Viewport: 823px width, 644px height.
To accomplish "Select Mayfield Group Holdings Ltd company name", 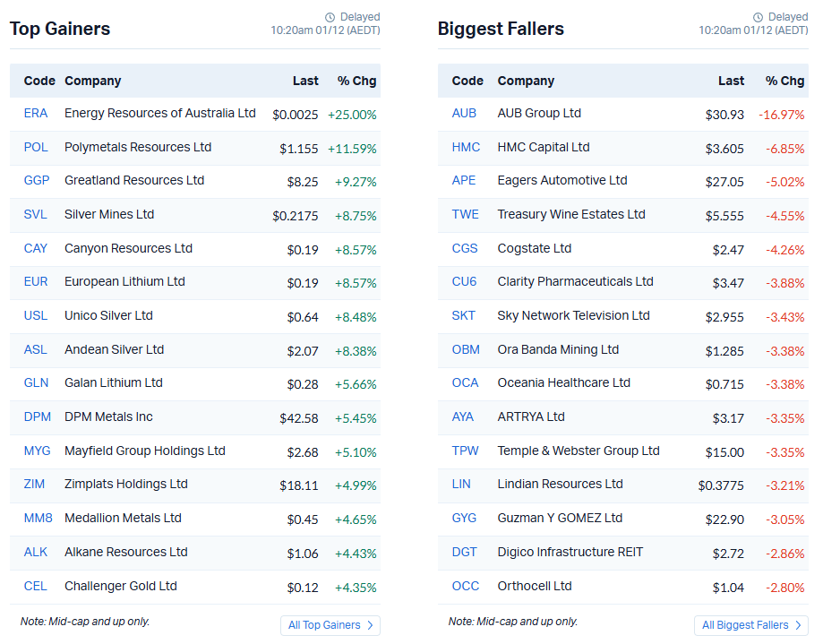I will coord(145,451).
